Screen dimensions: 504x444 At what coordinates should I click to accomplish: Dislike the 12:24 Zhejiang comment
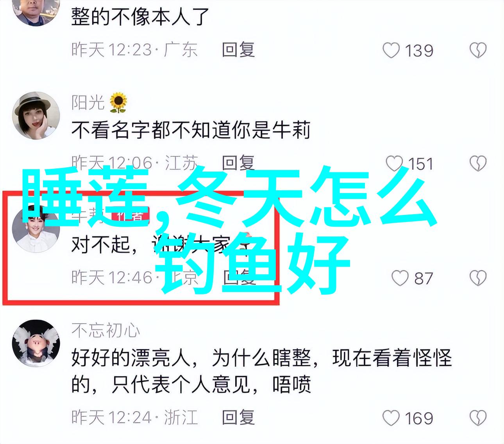pos(477,418)
